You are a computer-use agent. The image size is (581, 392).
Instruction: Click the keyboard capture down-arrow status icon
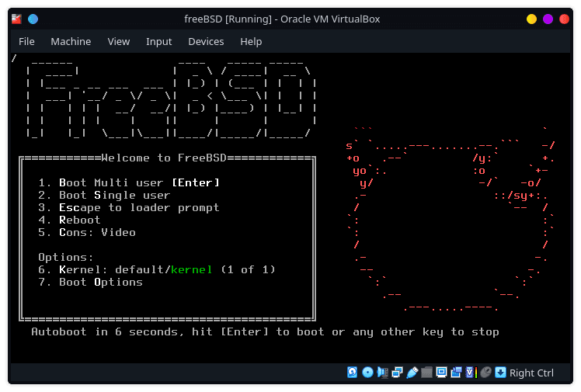[500, 373]
